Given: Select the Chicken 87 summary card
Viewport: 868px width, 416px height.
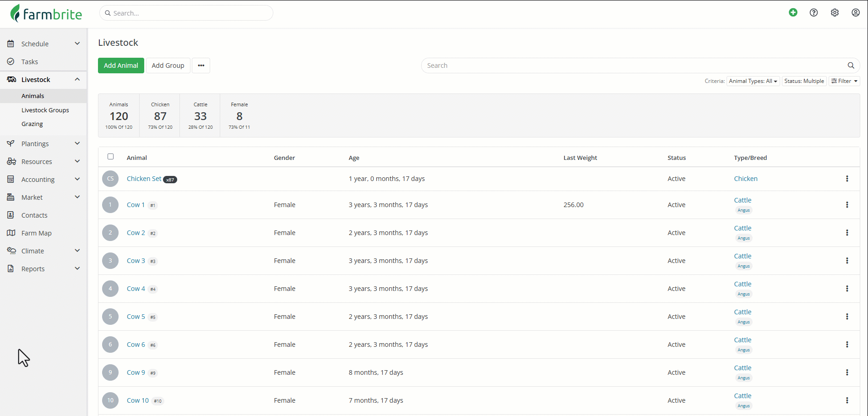Looking at the screenshot, I should (160, 116).
